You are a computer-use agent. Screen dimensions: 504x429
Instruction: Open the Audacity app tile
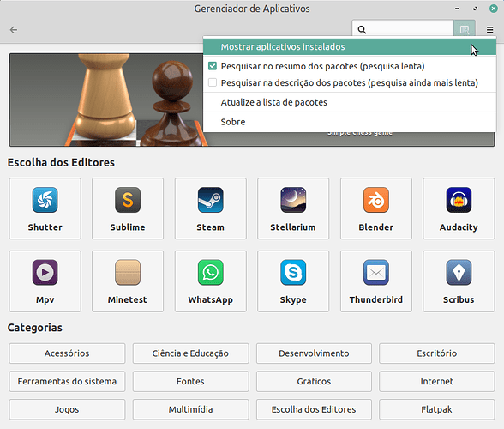coord(459,208)
